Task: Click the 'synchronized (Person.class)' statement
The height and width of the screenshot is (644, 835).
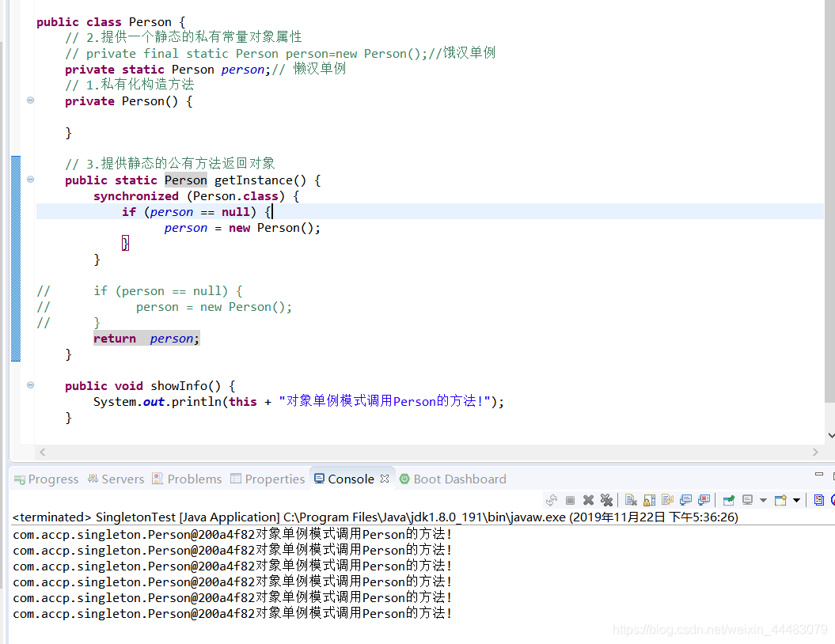Action: 196,196
